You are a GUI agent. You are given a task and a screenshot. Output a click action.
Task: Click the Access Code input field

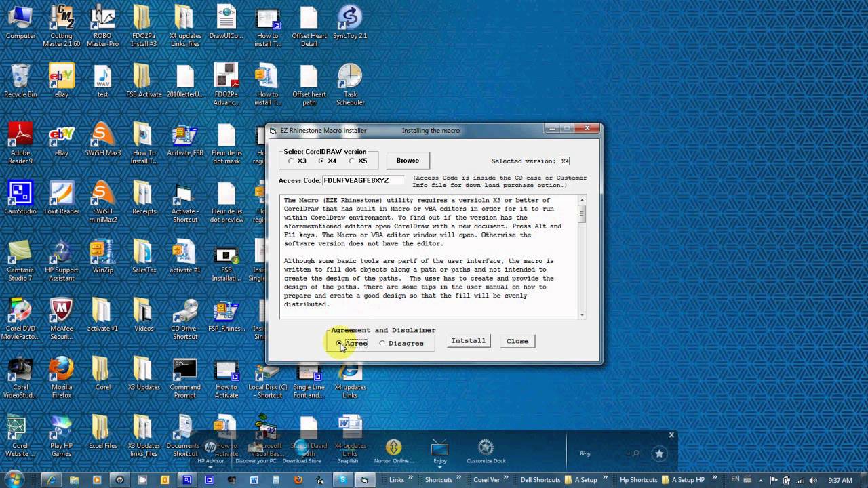[363, 180]
